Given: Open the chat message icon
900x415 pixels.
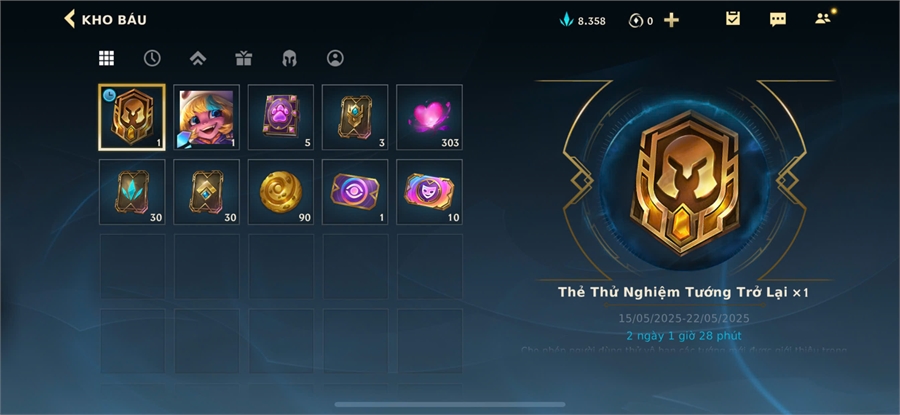Looking at the screenshot, I should [x=778, y=20].
